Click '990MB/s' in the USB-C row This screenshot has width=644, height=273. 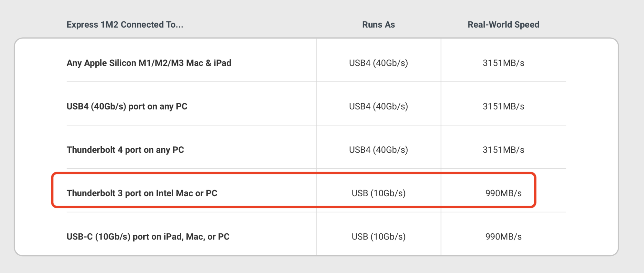(x=503, y=237)
